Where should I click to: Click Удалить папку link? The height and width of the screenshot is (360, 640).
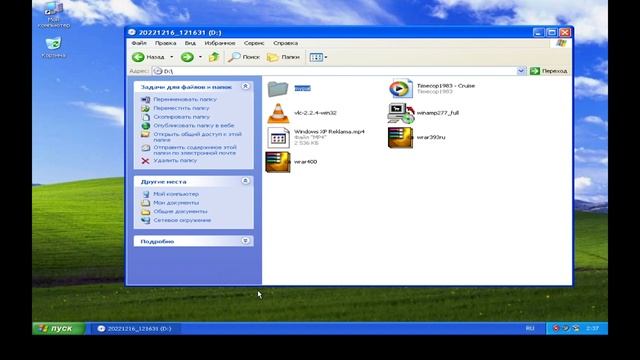[x=175, y=160]
